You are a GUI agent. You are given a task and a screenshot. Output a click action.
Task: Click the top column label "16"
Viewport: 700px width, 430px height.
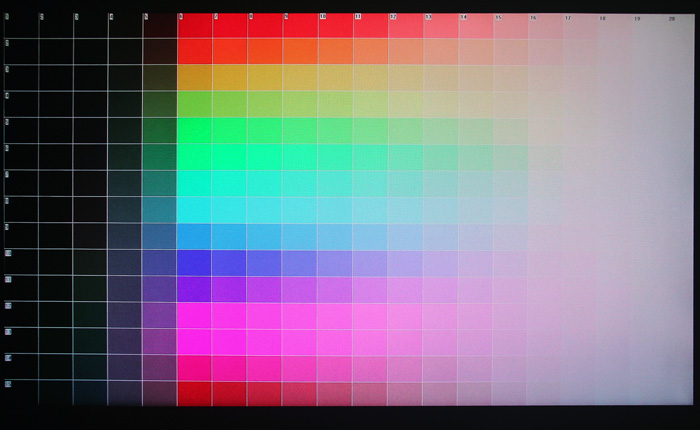533,18
